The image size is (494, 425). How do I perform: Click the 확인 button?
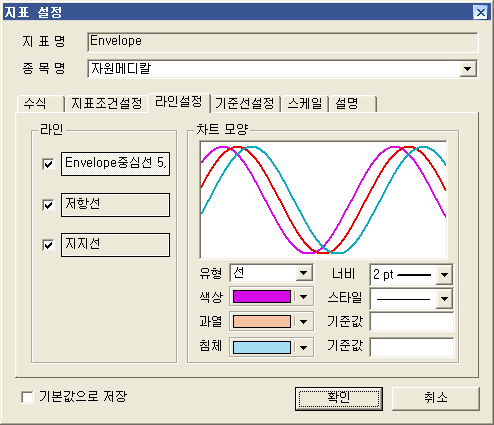point(339,398)
